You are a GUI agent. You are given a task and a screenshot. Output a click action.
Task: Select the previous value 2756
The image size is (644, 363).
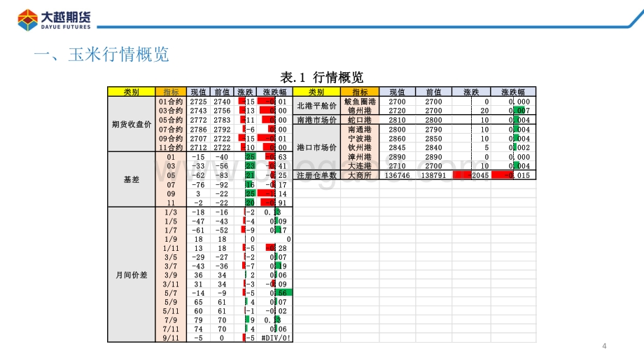tap(222, 111)
